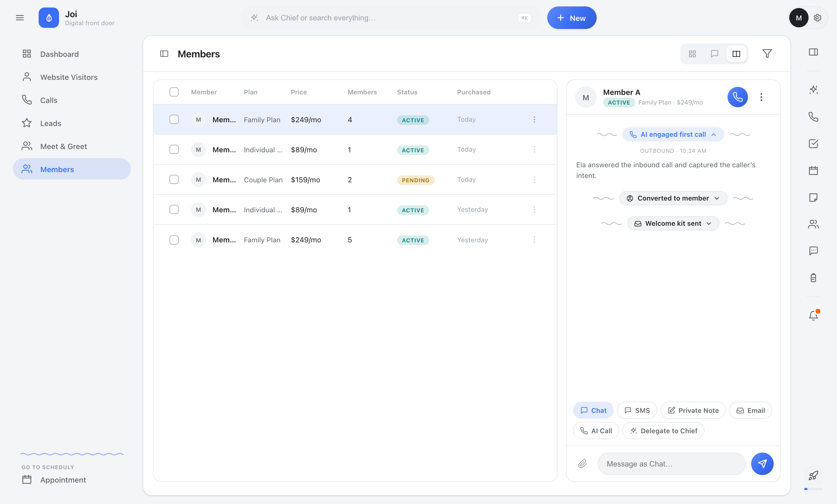Click Delegate to Chief button
The width and height of the screenshot is (837, 504).
663,431
